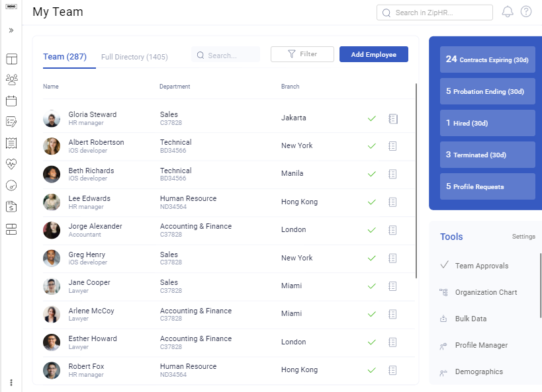Toggle the green status check for Albert Robertson
Image resolution: width=542 pixels, height=392 pixels.
[x=371, y=147]
